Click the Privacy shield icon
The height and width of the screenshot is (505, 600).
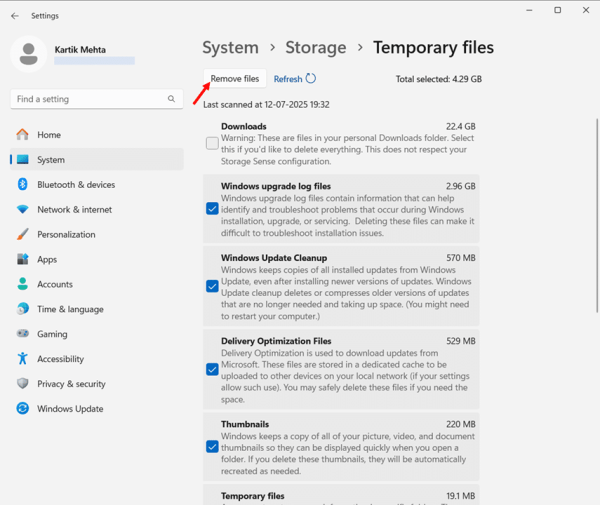(23, 383)
